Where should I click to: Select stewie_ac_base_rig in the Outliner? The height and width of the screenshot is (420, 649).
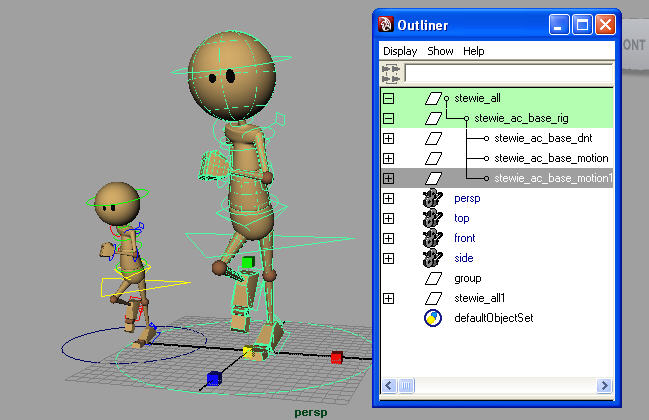click(521, 118)
